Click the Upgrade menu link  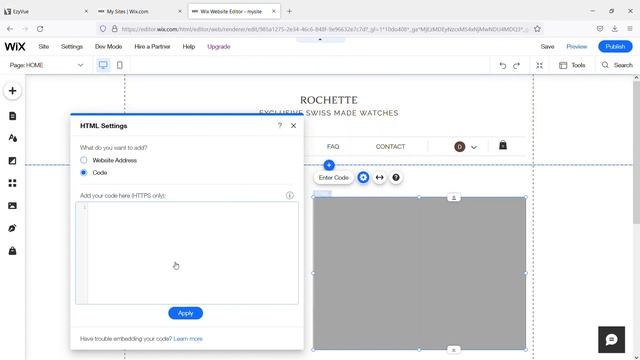[219, 47]
